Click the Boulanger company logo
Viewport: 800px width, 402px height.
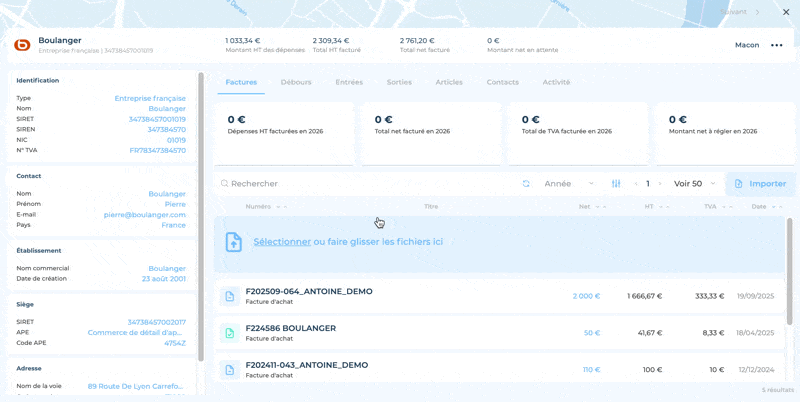[22, 45]
